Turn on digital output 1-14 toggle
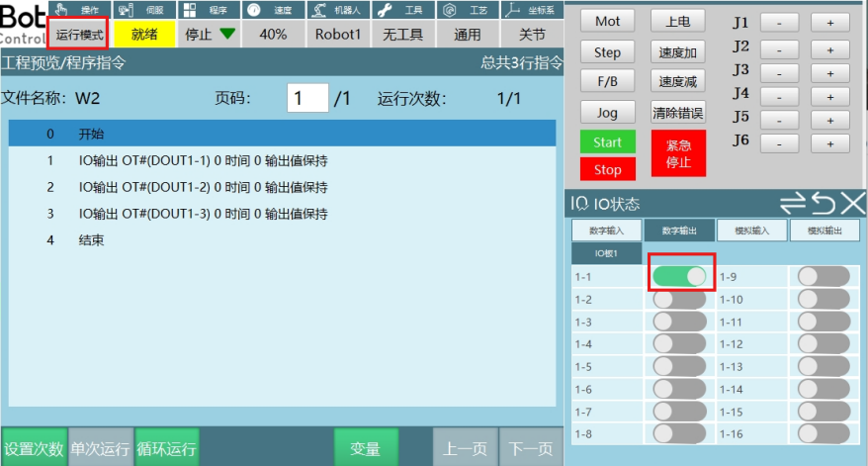The width and height of the screenshot is (868, 466). click(824, 389)
